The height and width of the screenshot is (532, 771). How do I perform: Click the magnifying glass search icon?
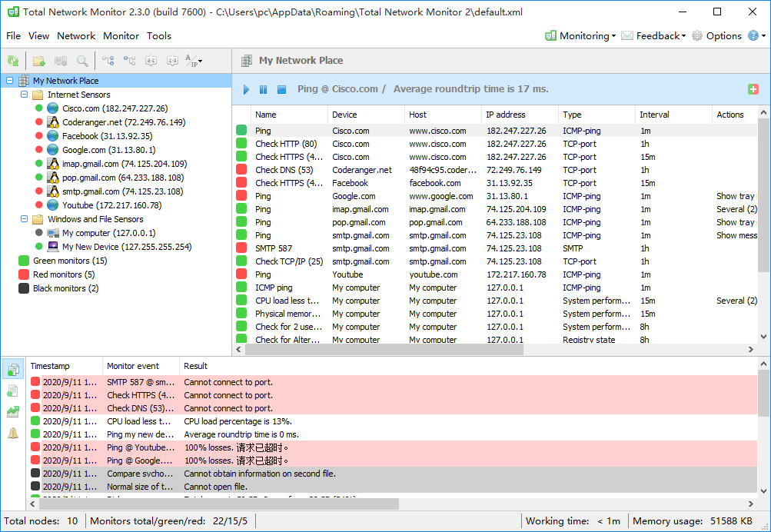tap(82, 61)
